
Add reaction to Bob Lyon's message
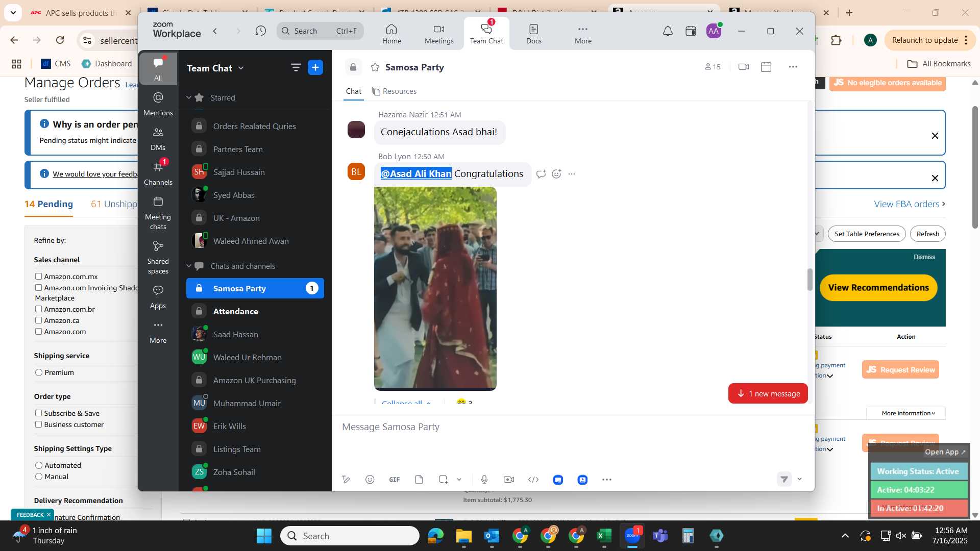(x=556, y=174)
